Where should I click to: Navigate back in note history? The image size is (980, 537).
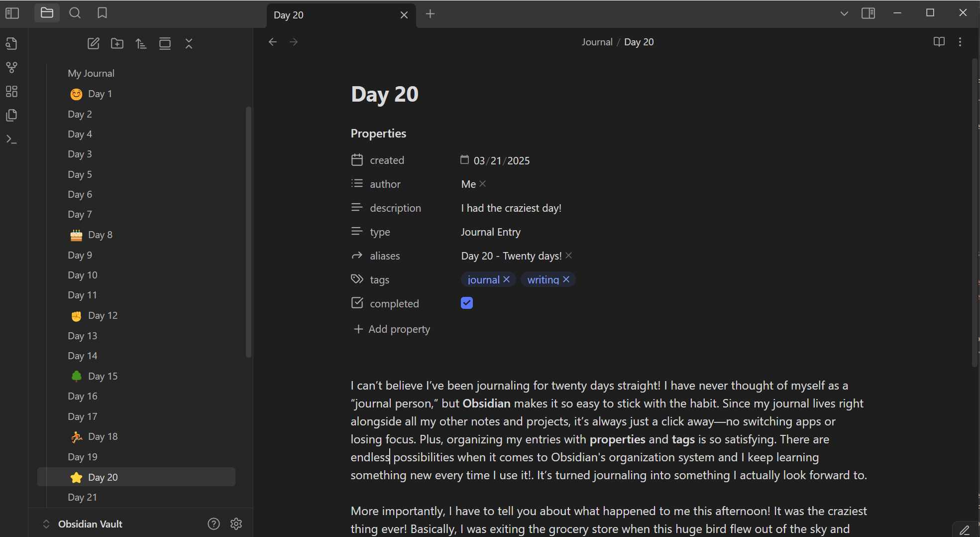coord(272,42)
